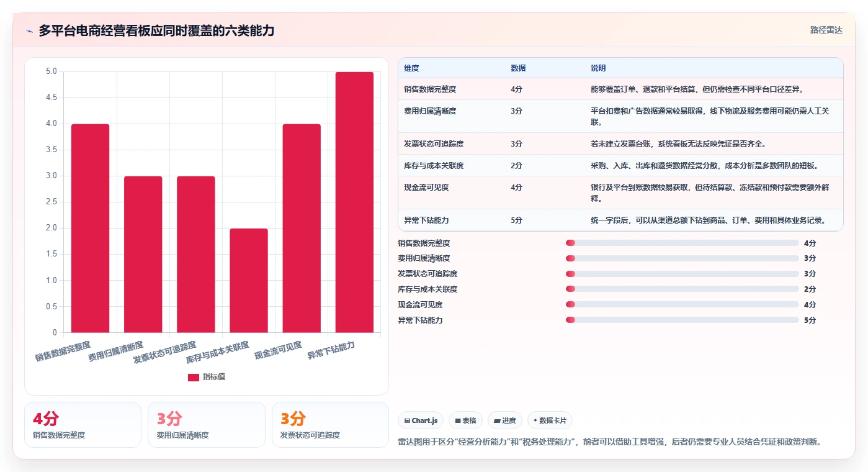Click the 现金流可见度 x-axis label
868x472 pixels.
coord(279,350)
